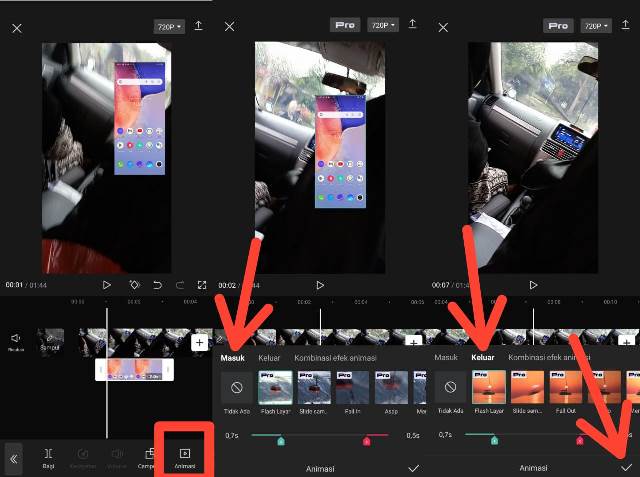
Task: Export the video from the 00:01 screen
Action: point(198,26)
